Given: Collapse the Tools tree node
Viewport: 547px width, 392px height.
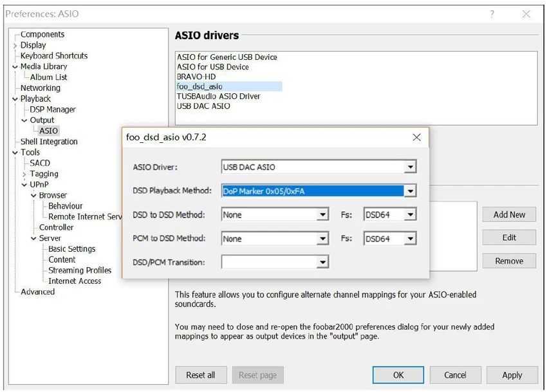Looking at the screenshot, I should click(15, 153).
